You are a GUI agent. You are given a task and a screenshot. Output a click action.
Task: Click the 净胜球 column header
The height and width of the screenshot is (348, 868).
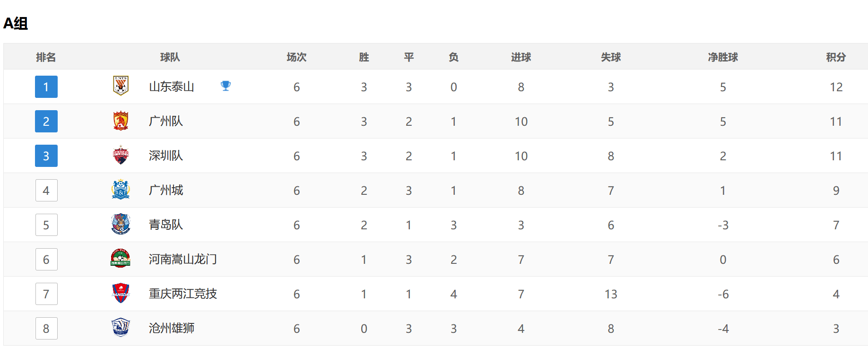723,57
